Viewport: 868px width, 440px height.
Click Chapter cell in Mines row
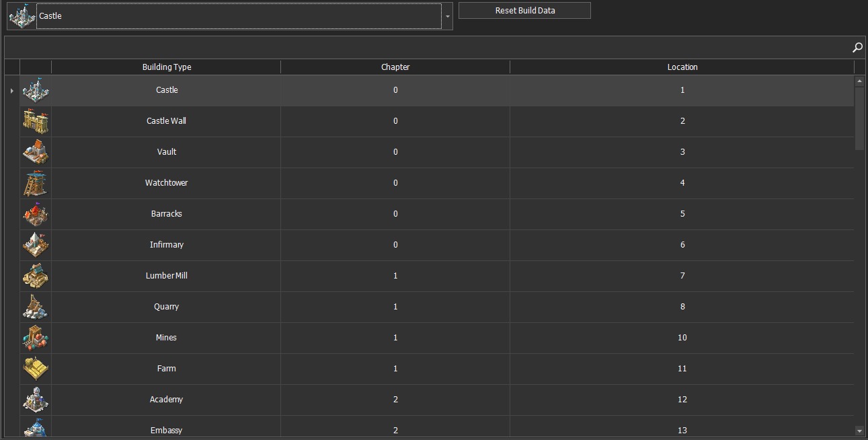(x=395, y=338)
